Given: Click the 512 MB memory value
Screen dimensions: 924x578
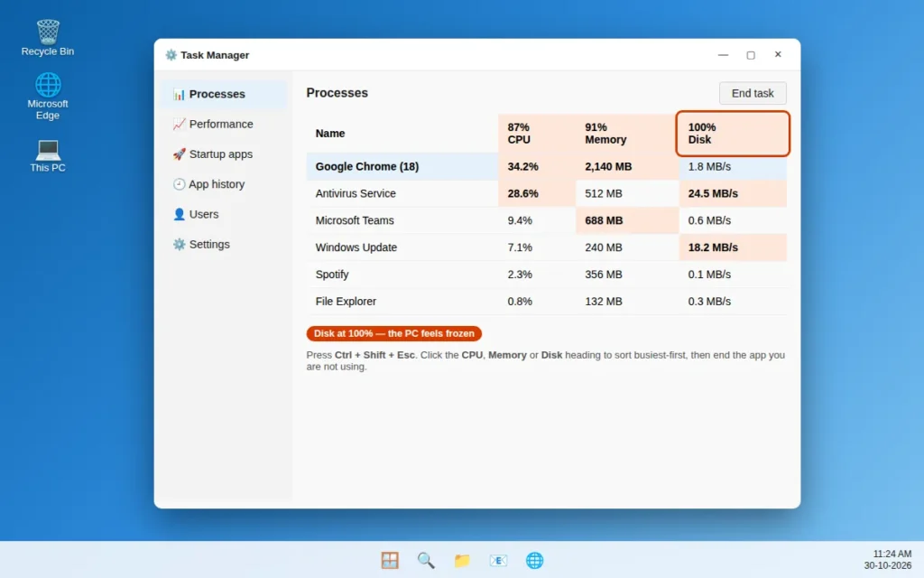Looking at the screenshot, I should pos(604,193).
